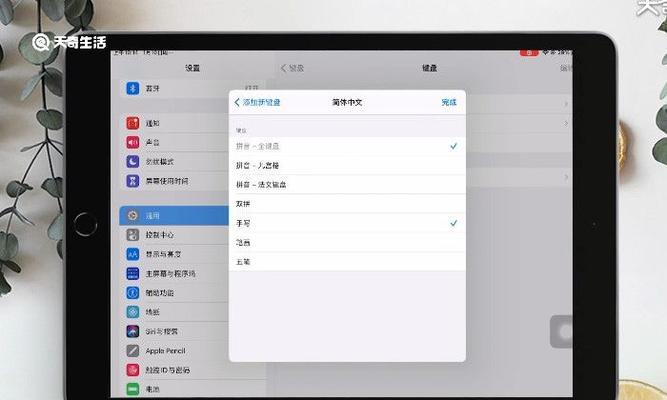Image resolution: width=667 pixels, height=400 pixels.
Task: Tap the 键盘 page title
Action: click(x=429, y=68)
